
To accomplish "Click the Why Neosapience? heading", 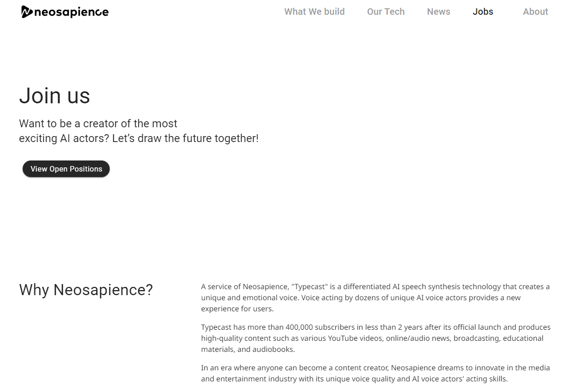I will tap(86, 290).
